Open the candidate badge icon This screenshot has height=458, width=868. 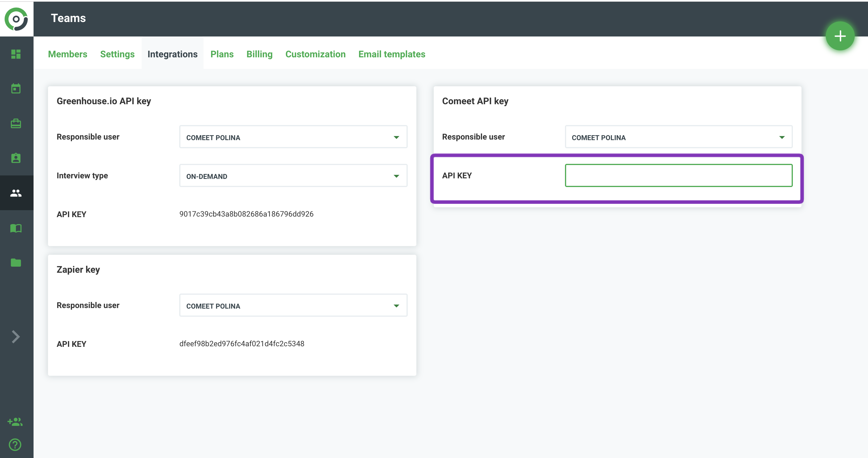click(x=16, y=158)
